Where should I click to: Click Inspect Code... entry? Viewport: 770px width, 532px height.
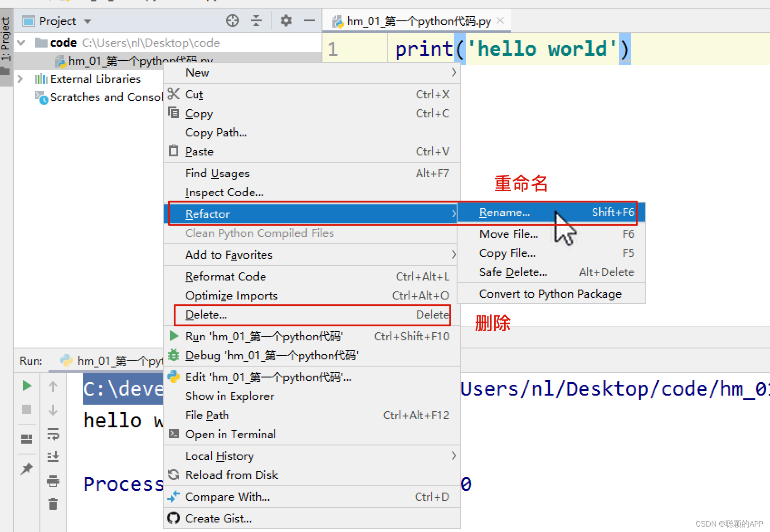pyautogui.click(x=312, y=192)
